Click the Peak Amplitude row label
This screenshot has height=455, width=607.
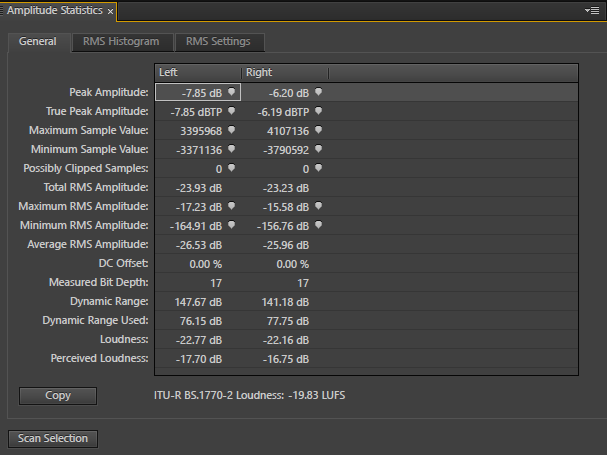click(x=109, y=92)
